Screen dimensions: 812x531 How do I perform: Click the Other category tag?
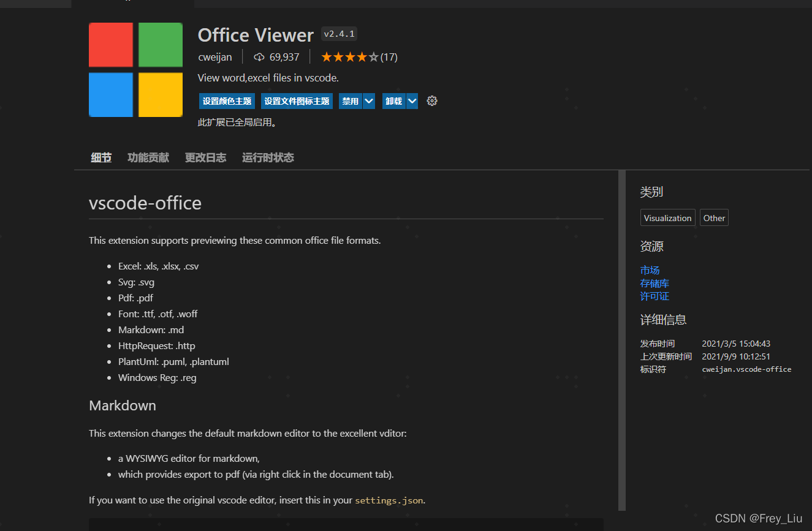click(x=714, y=218)
